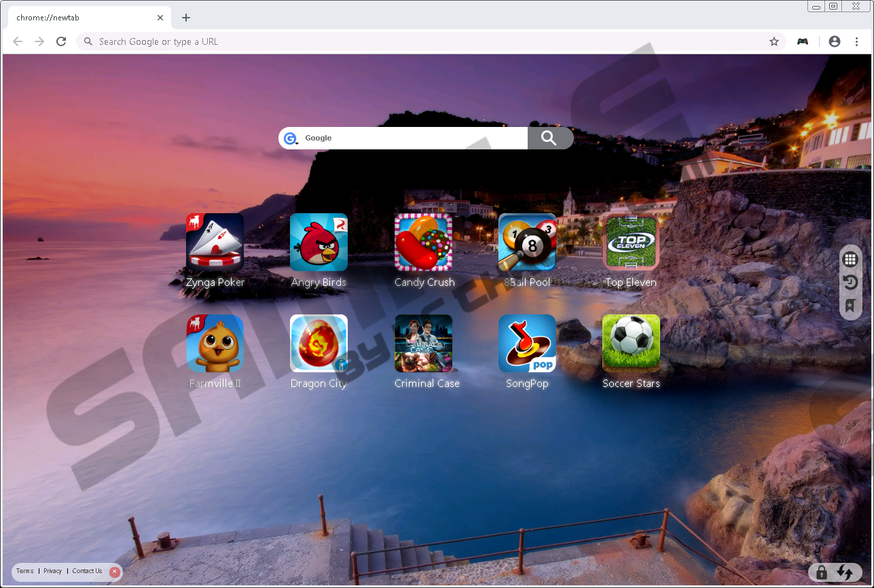Click the game controller extension icon
The height and width of the screenshot is (588, 874).
point(803,41)
